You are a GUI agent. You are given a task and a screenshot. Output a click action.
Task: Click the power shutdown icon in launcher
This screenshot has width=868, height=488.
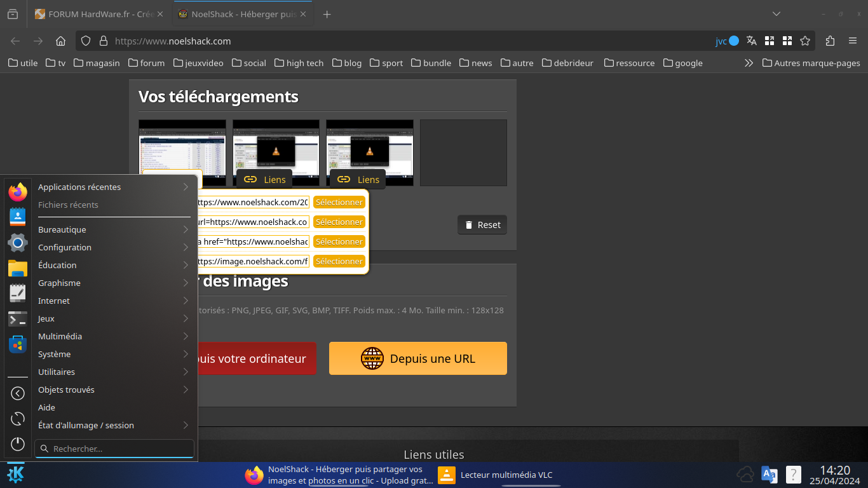18,444
